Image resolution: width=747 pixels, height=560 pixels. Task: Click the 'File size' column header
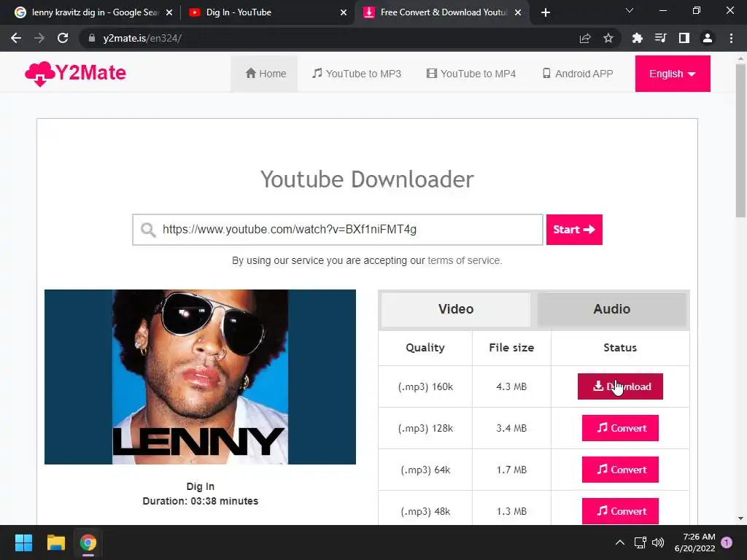tap(511, 348)
